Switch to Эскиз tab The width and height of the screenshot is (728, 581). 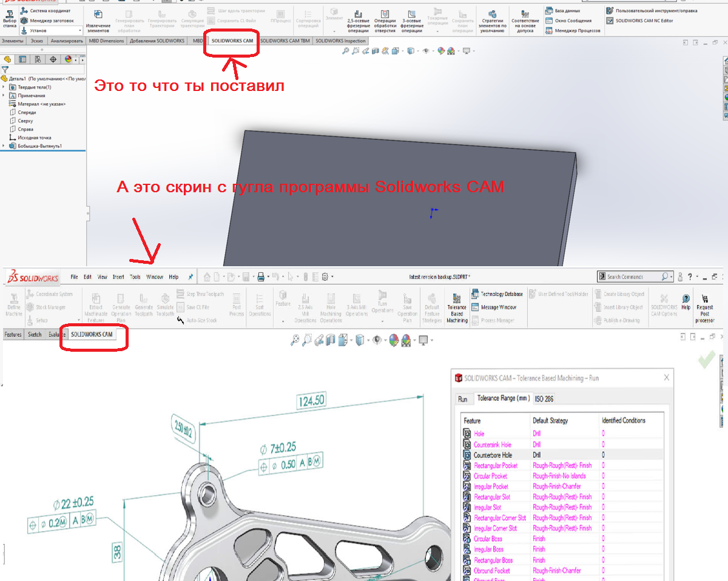tap(37, 41)
